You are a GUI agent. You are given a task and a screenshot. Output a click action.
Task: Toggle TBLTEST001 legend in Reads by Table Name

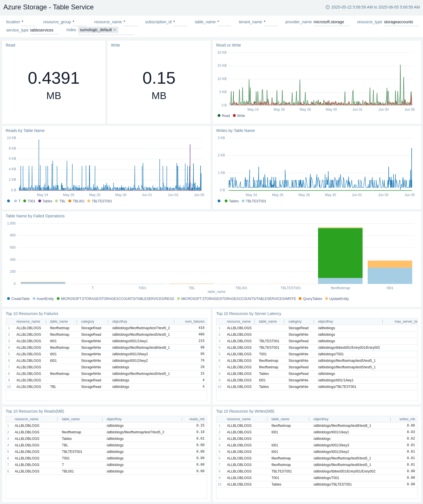[x=100, y=201]
